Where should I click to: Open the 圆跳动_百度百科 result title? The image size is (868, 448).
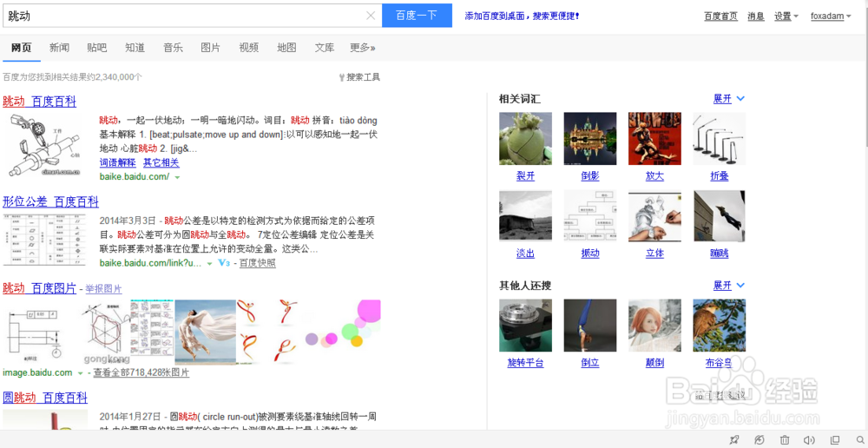pyautogui.click(x=45, y=398)
